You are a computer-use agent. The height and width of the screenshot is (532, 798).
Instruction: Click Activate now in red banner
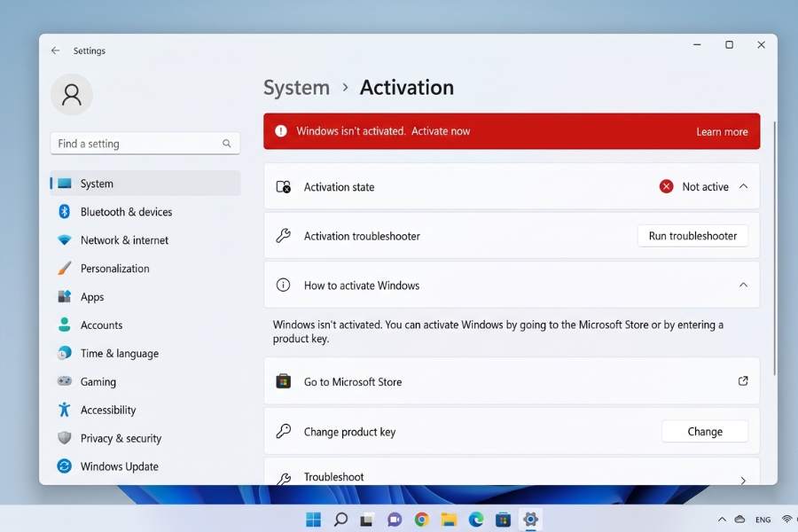click(x=441, y=131)
